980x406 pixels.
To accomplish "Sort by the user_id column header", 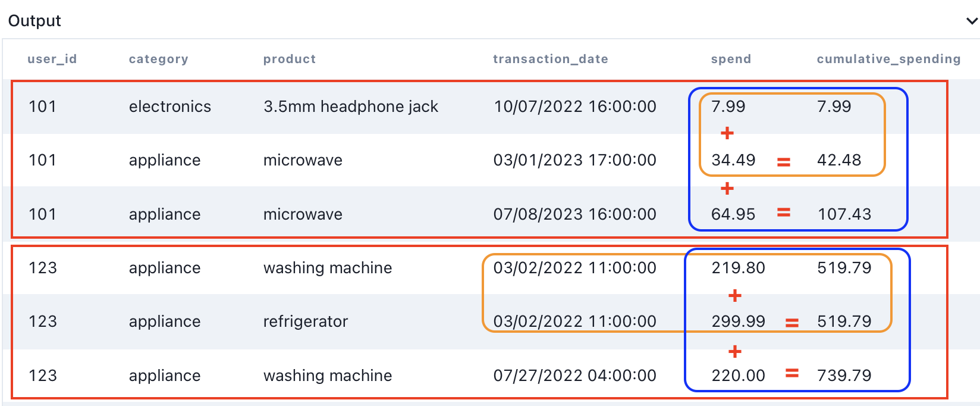I will click(52, 59).
